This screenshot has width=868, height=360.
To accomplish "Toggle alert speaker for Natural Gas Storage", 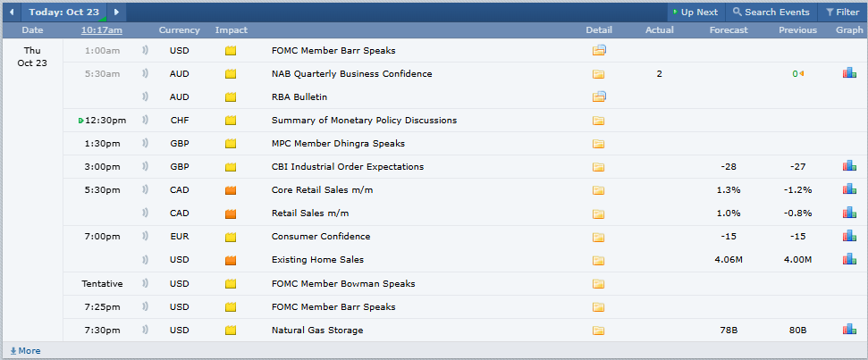I will click(x=145, y=330).
